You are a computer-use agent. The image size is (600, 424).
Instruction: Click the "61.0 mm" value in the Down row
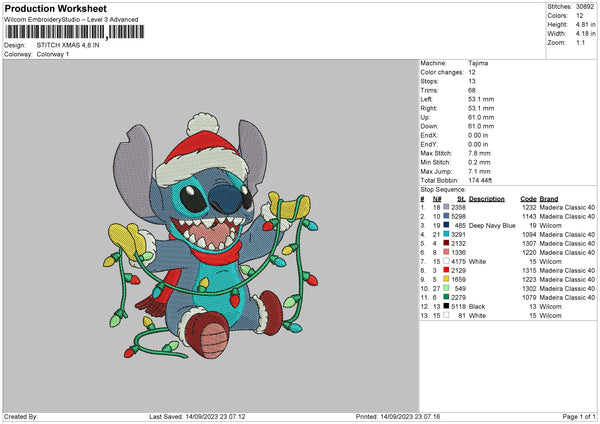(x=481, y=126)
